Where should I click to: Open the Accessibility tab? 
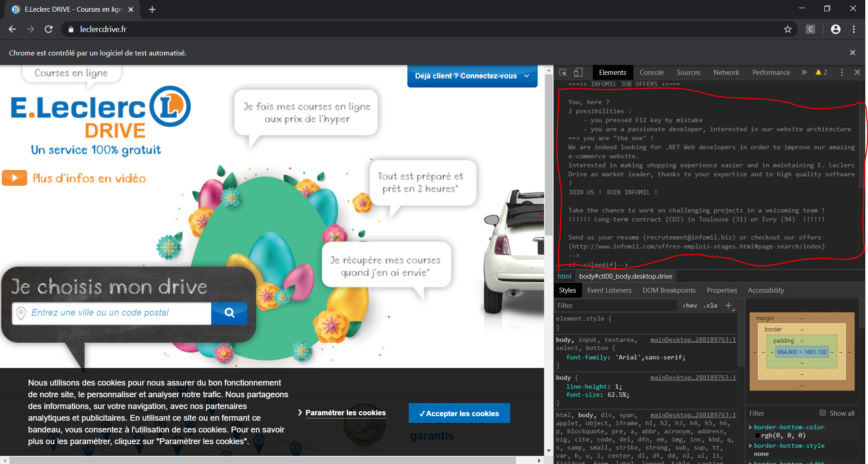[x=766, y=290]
